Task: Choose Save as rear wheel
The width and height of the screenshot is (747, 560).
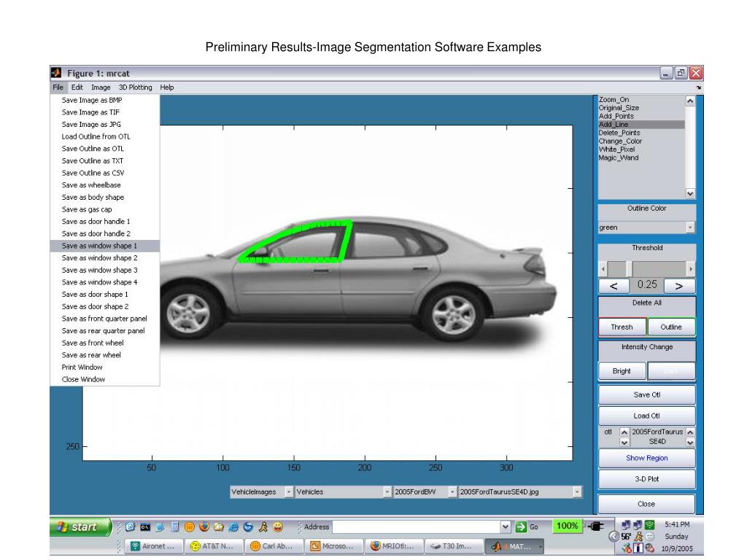Action: (x=105, y=355)
